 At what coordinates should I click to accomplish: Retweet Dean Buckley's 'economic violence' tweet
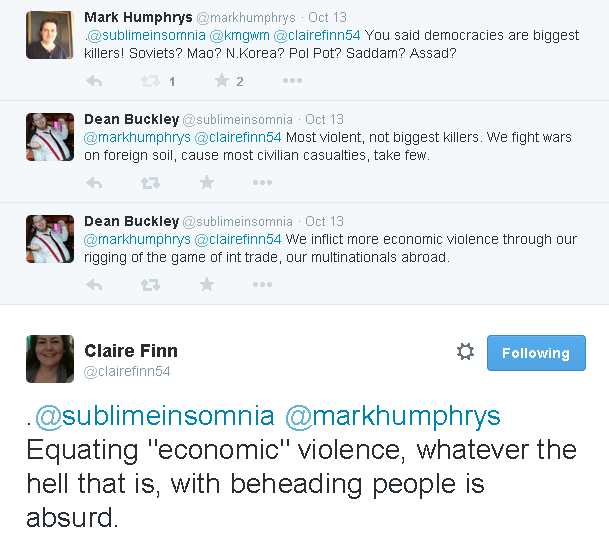(150, 285)
